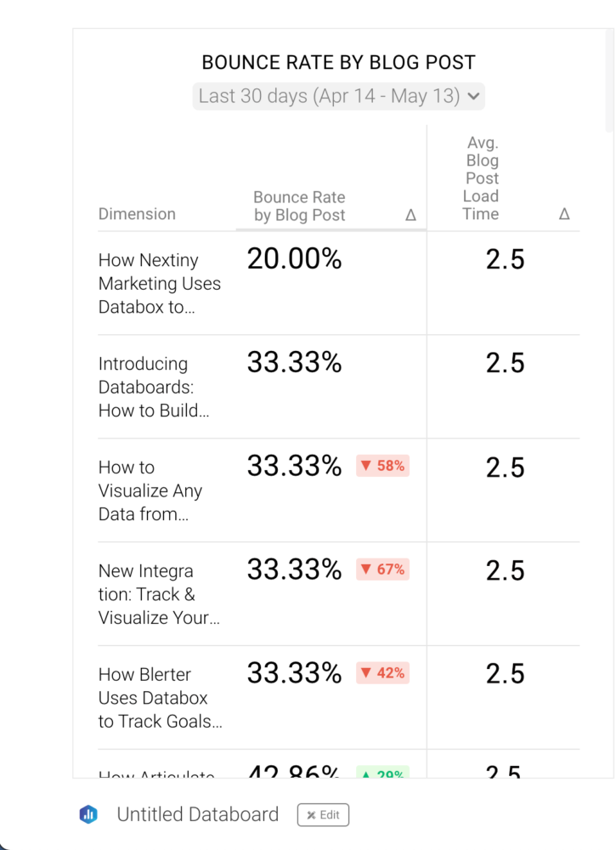Open the date range dropdown
The height and width of the screenshot is (850, 616).
point(339,96)
